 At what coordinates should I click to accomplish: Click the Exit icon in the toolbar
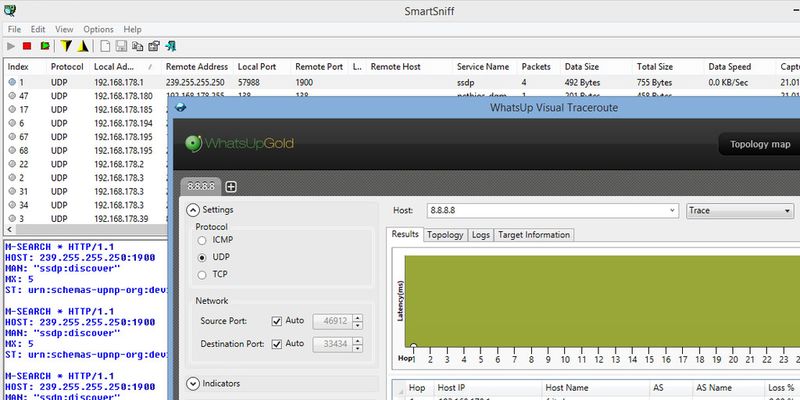click(172, 46)
